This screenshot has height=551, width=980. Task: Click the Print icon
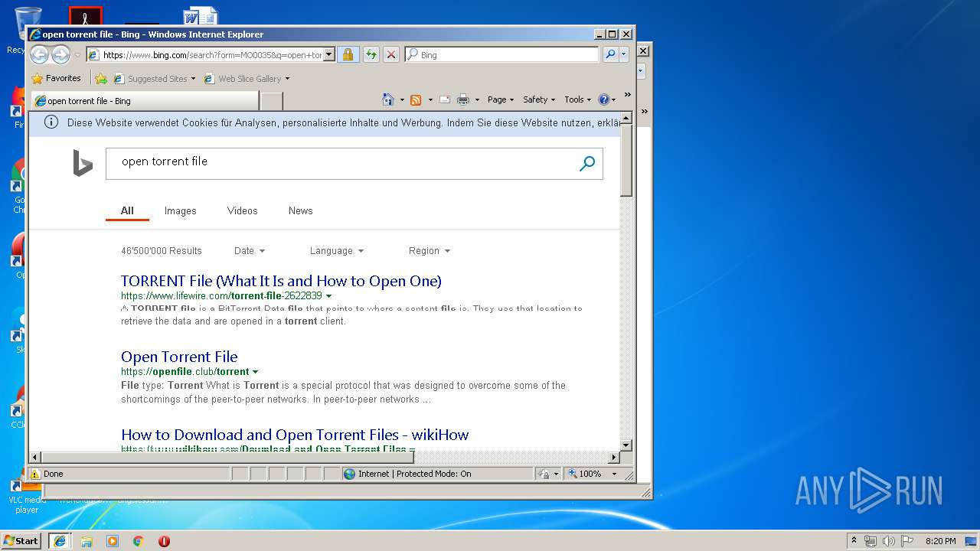point(463,99)
